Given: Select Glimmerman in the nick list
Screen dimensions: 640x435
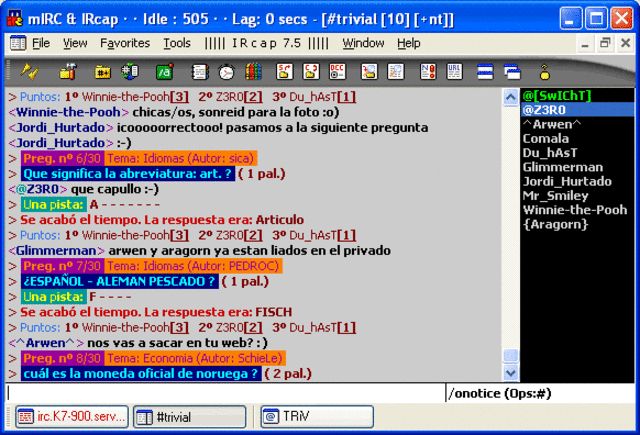Looking at the screenshot, I should [578, 167].
